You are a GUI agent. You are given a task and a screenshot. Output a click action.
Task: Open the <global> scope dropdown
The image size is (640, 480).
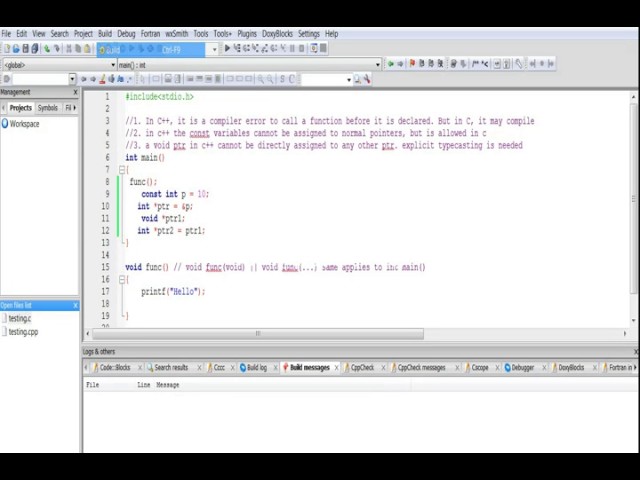pos(113,65)
